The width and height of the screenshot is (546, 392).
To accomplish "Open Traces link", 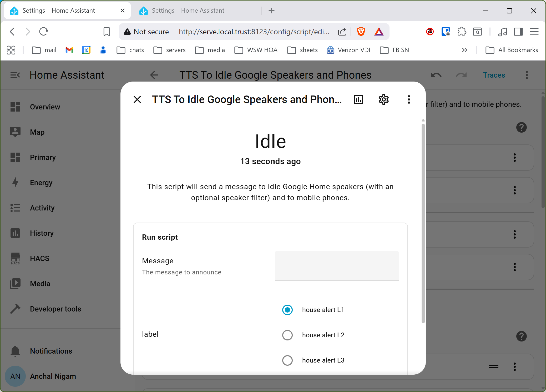I will point(494,75).
